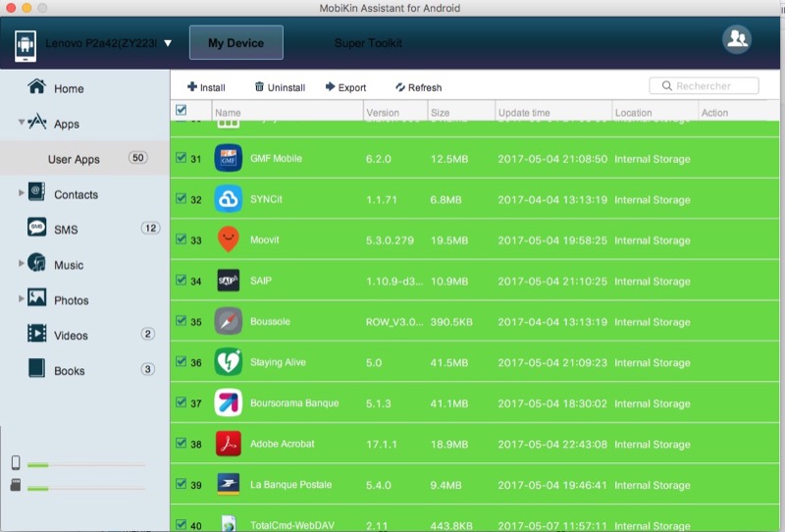The height and width of the screenshot is (532, 785).
Task: Click the Boussole compass icon
Action: click(x=228, y=321)
